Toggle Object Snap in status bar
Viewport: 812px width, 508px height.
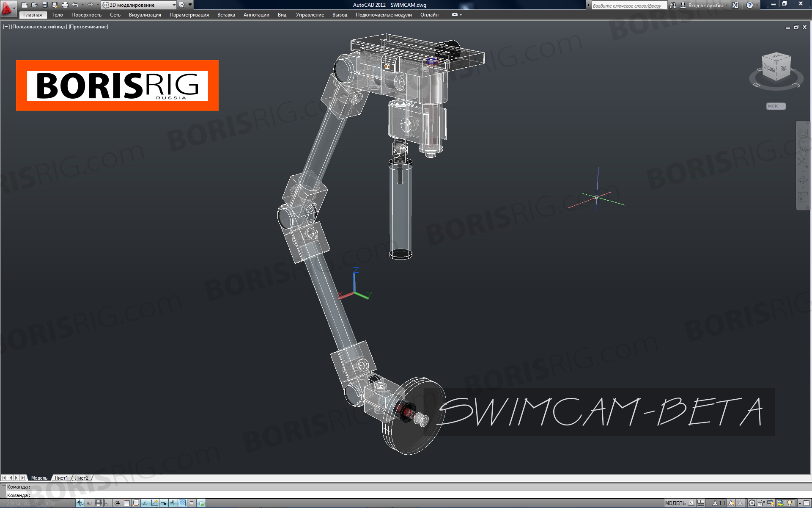(x=126, y=503)
